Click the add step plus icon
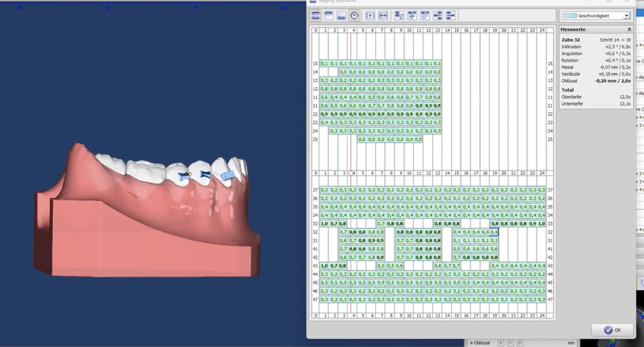Image resolution: width=644 pixels, height=347 pixels. (x=370, y=16)
